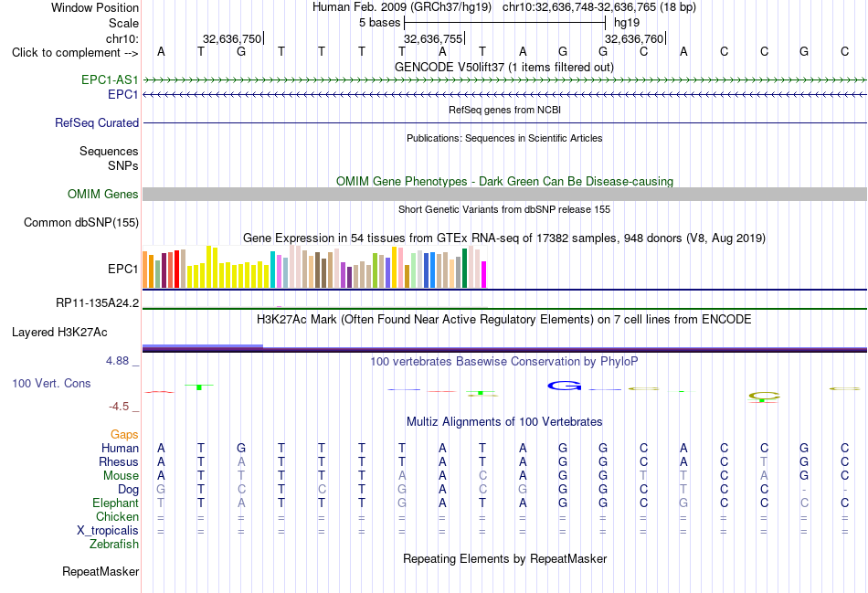Click Repeating Elements by RepeatMasker title
Viewport: 868px width, 593px height.
pyautogui.click(x=504, y=559)
